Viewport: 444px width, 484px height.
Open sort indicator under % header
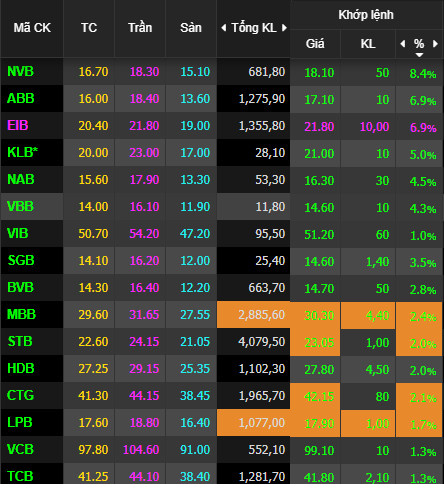coord(419,55)
